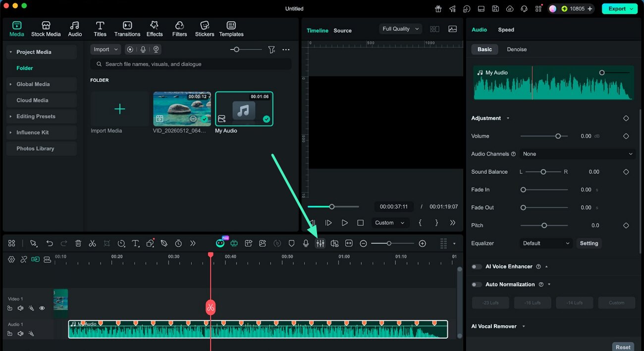Select the split scissors tool in timeline toolbar
The height and width of the screenshot is (351, 644).
pos(92,244)
